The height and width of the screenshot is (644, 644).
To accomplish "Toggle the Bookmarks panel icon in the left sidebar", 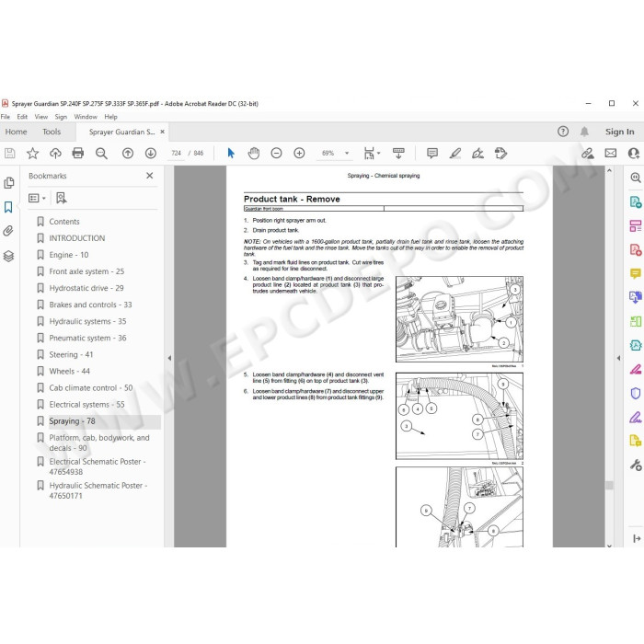I will click(x=8, y=207).
